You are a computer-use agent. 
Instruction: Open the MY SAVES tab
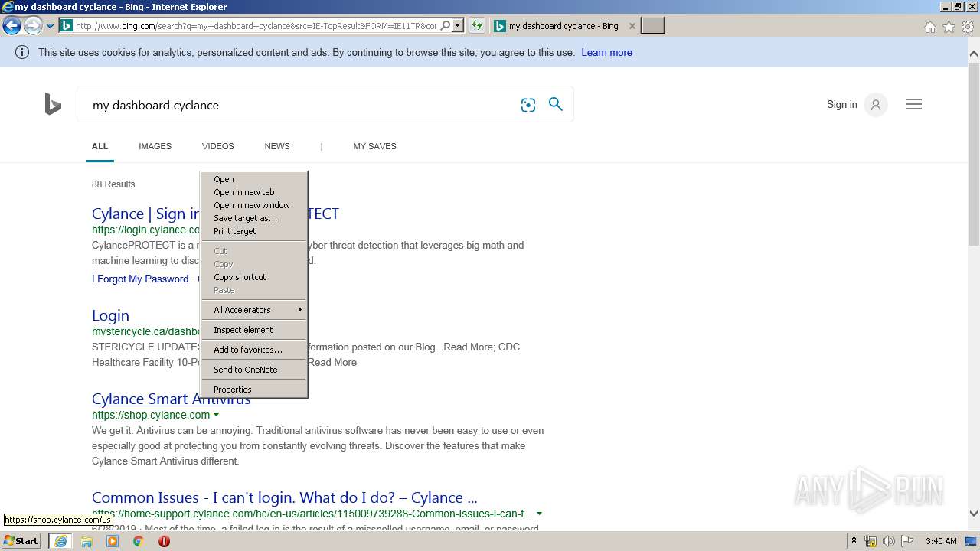(374, 146)
